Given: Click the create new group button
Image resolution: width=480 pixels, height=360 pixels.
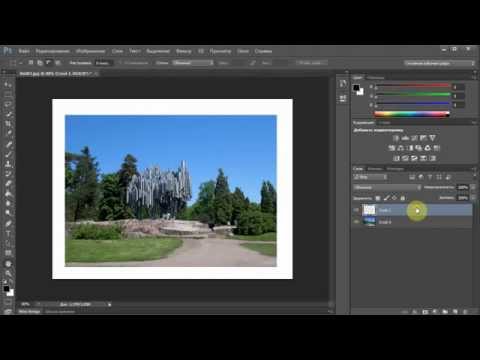Looking at the screenshot, I should tap(445, 312).
